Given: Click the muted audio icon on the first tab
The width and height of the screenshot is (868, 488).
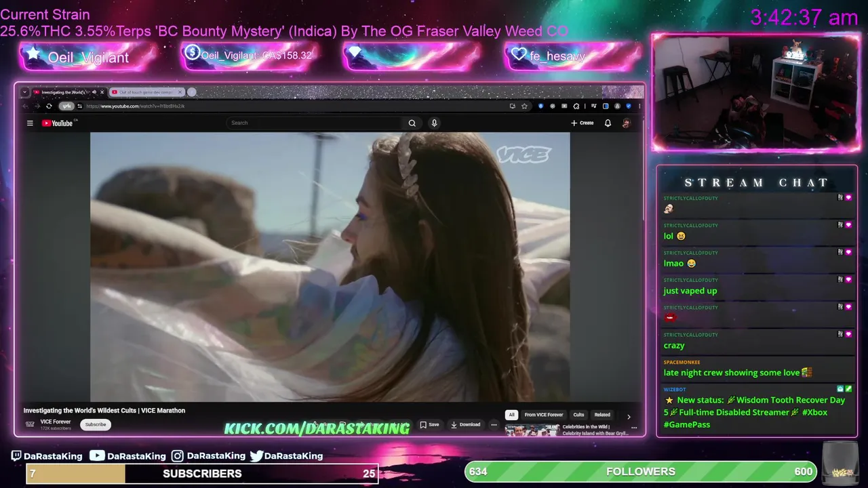Looking at the screenshot, I should pyautogui.click(x=94, y=92).
